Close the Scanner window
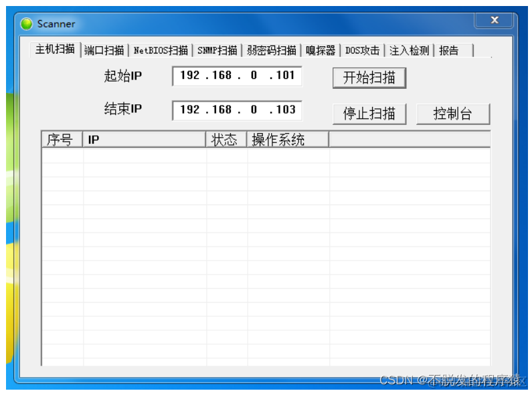 coord(495,20)
